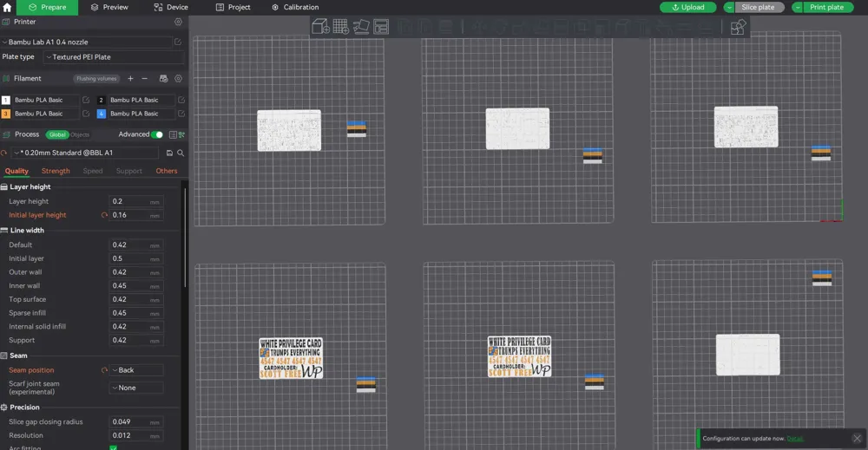868x450 pixels.
Task: Click the Add plate icon
Action: (x=341, y=27)
